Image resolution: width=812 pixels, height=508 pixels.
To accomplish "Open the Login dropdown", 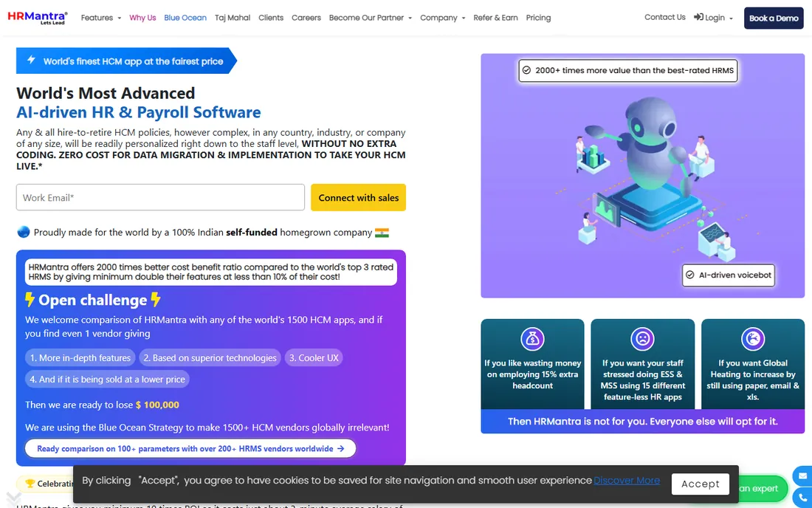I will [713, 18].
